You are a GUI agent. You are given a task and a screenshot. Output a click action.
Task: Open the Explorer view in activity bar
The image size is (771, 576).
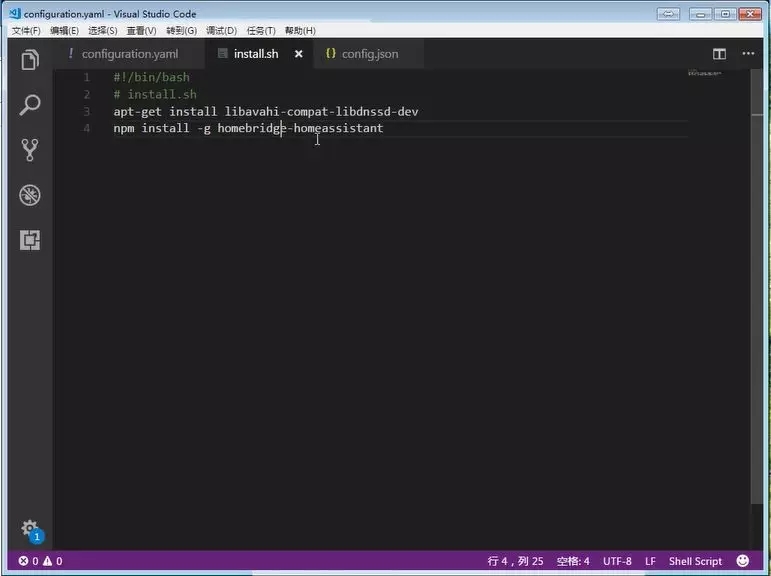coord(30,60)
